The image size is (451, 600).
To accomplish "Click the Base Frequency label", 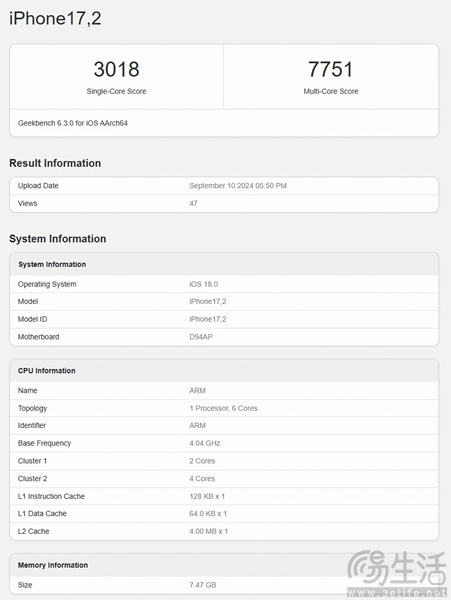I will [44, 443].
